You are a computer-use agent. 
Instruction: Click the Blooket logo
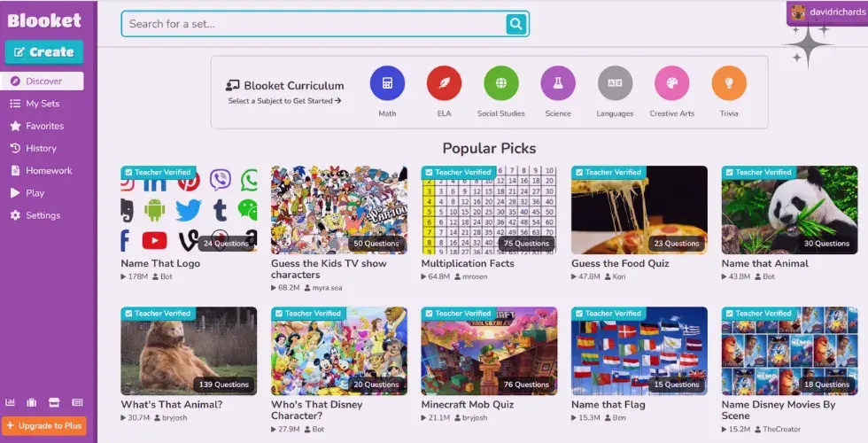tap(44, 20)
